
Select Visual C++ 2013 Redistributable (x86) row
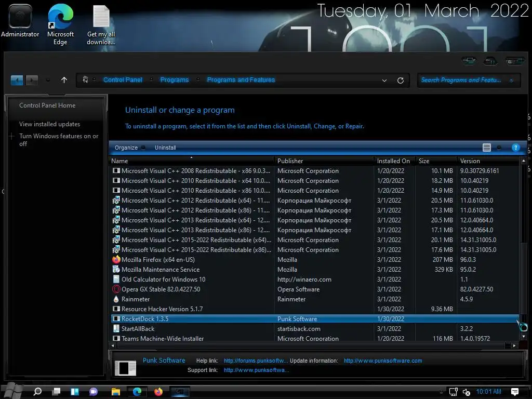(314, 230)
